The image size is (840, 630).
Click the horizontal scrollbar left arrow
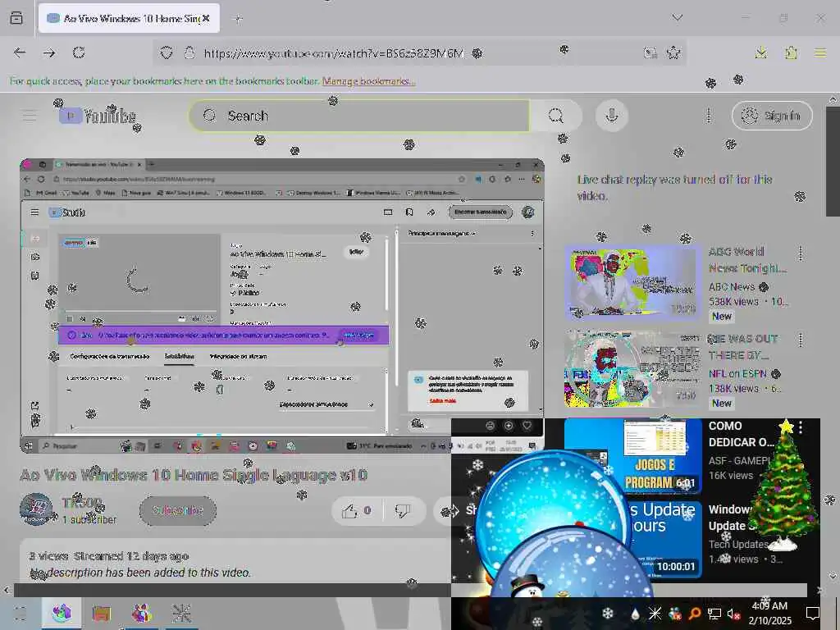click(7, 590)
